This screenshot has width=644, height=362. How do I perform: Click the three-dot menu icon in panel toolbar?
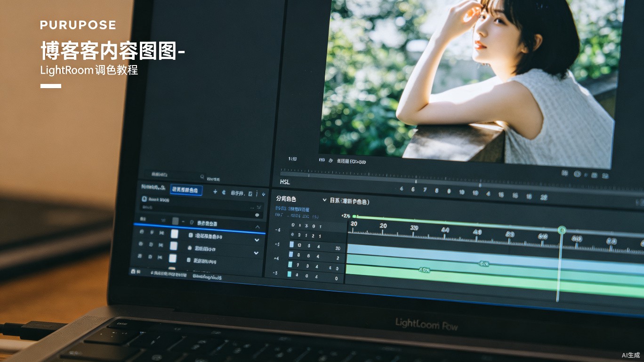[257, 193]
